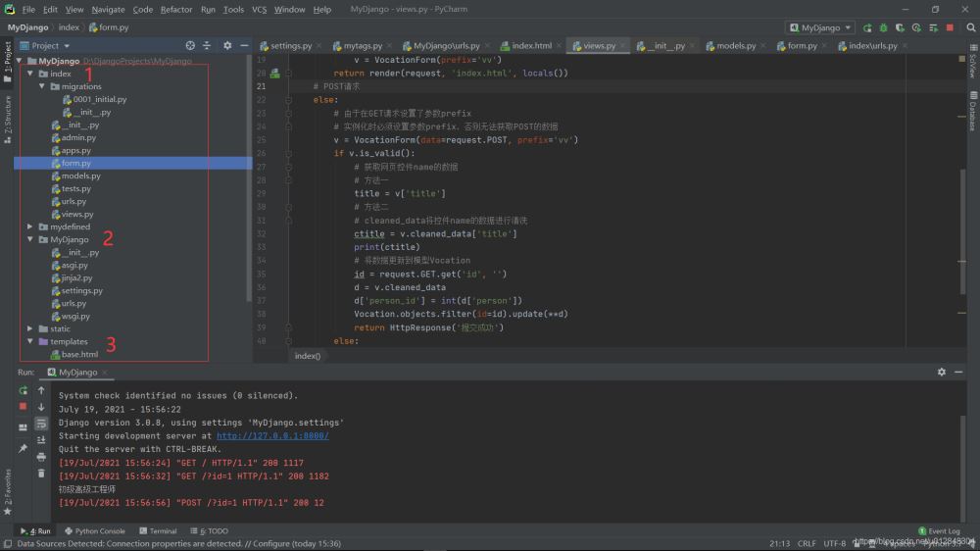This screenshot has width=980, height=551.
Task: Collapse the migrations folder
Action: pos(42,86)
